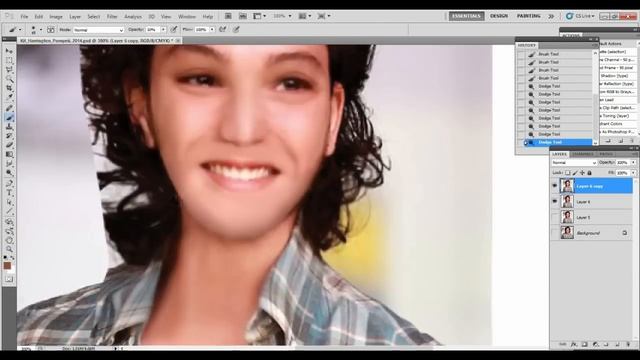Open the brush Opacity slider arrow
Image resolution: width=640 pixels, height=360 pixels.
[x=163, y=30]
